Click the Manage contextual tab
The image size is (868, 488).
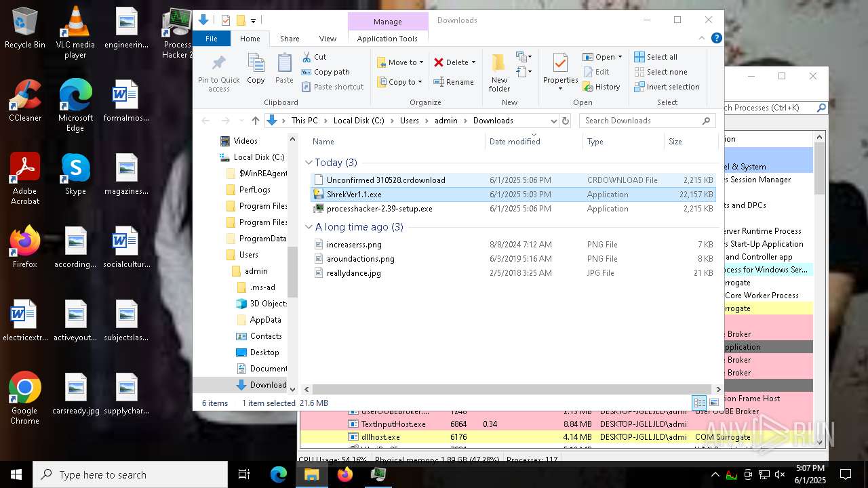click(x=388, y=22)
